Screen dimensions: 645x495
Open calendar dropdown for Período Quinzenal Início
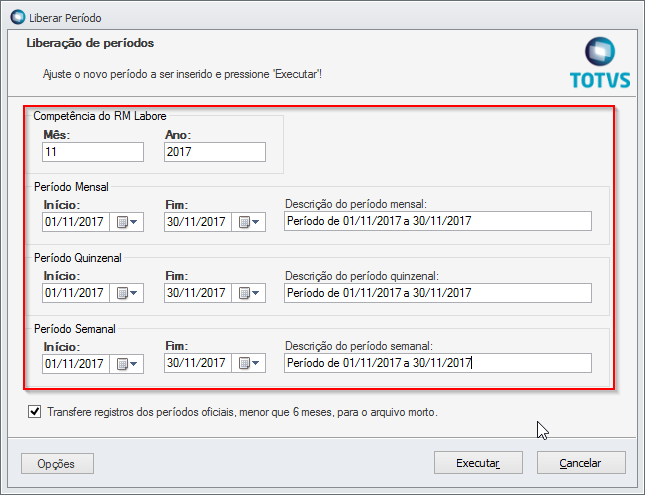tap(127, 293)
